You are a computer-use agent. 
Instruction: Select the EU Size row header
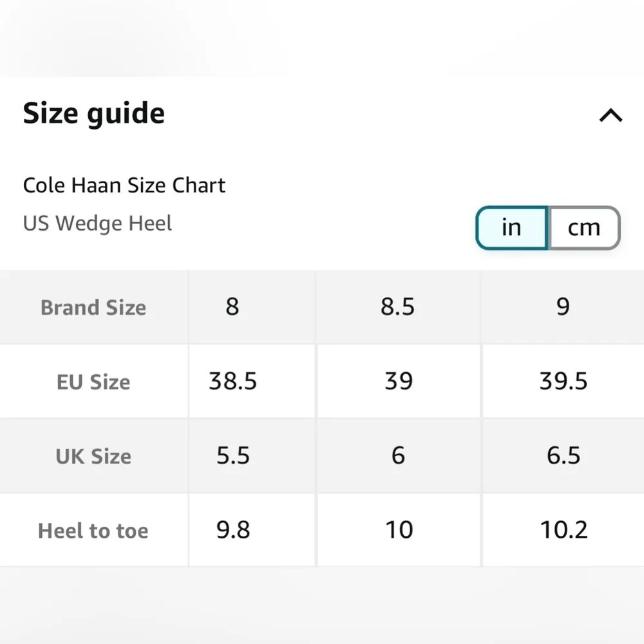(93, 382)
